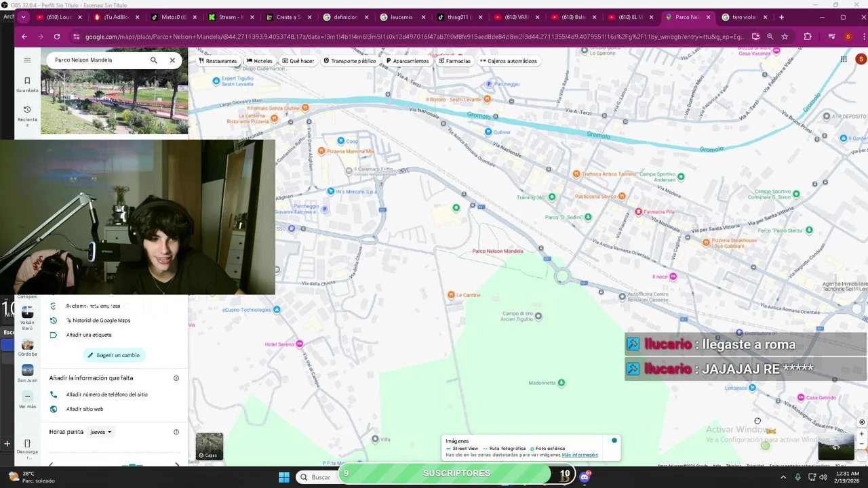Image resolution: width=868 pixels, height=488 pixels.
Task: Switch to the leucemia tab
Action: (403, 17)
